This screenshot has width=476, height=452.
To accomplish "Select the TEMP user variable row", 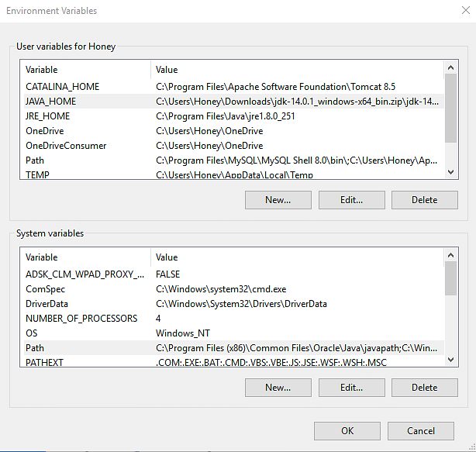I will (x=234, y=174).
